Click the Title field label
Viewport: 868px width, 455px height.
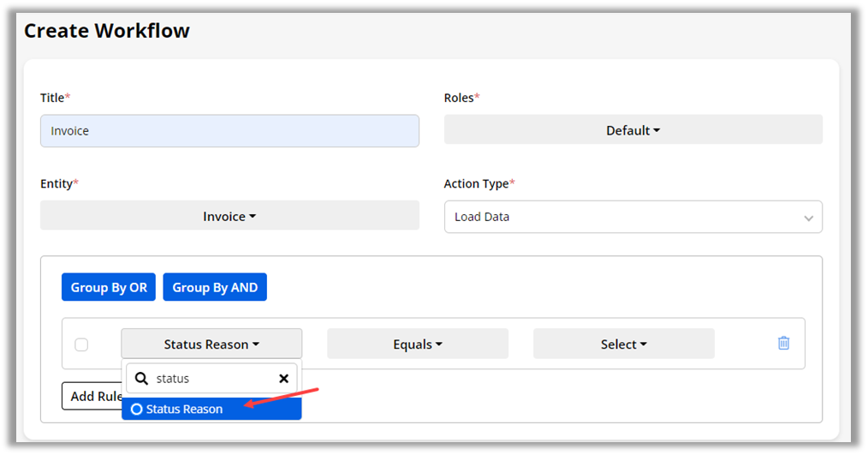(53, 98)
